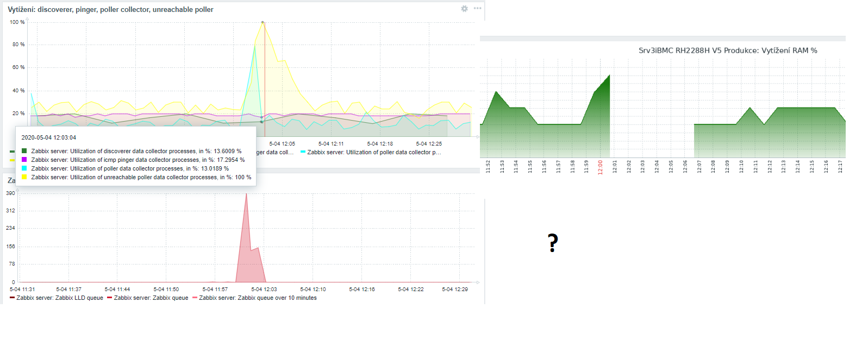
Task: Click the 156 y-axis label on queue graph
Action: pyautogui.click(x=10, y=247)
